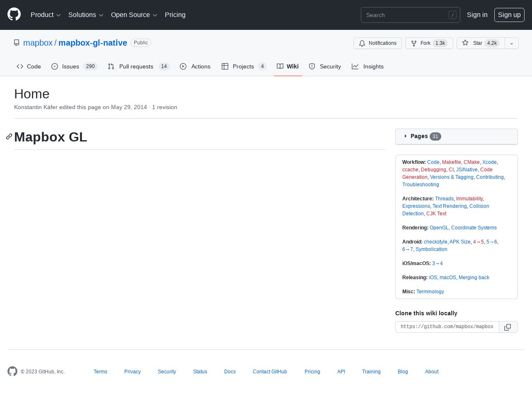
Task: Open Versions & Tagging page
Action: 452,177
